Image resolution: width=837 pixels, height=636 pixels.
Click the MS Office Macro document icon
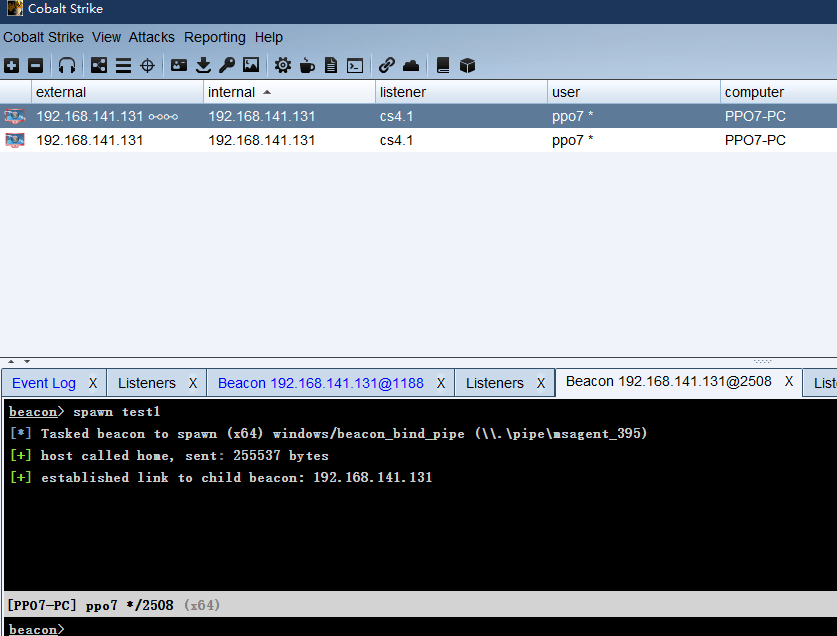331,66
